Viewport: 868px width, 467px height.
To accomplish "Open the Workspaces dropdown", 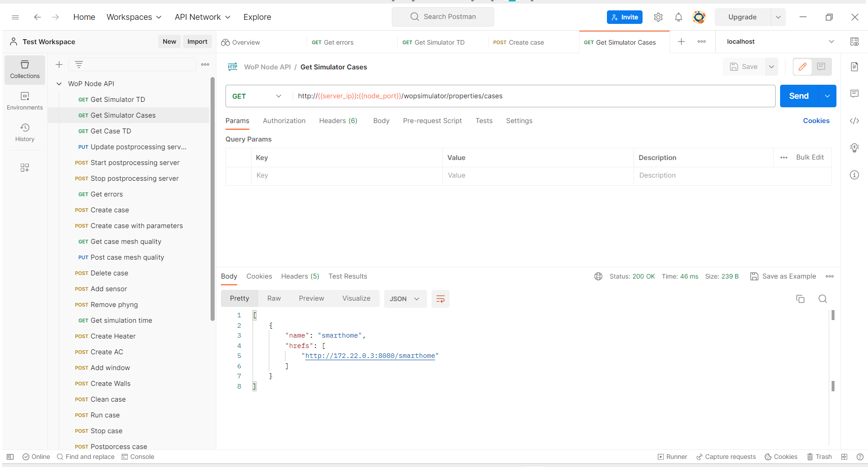I will pyautogui.click(x=134, y=17).
